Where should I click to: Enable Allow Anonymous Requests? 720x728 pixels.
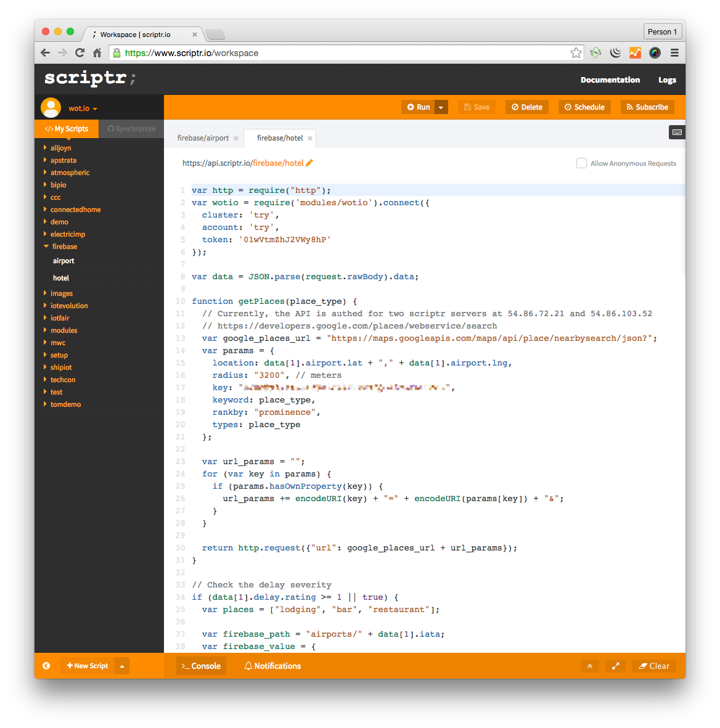click(581, 163)
